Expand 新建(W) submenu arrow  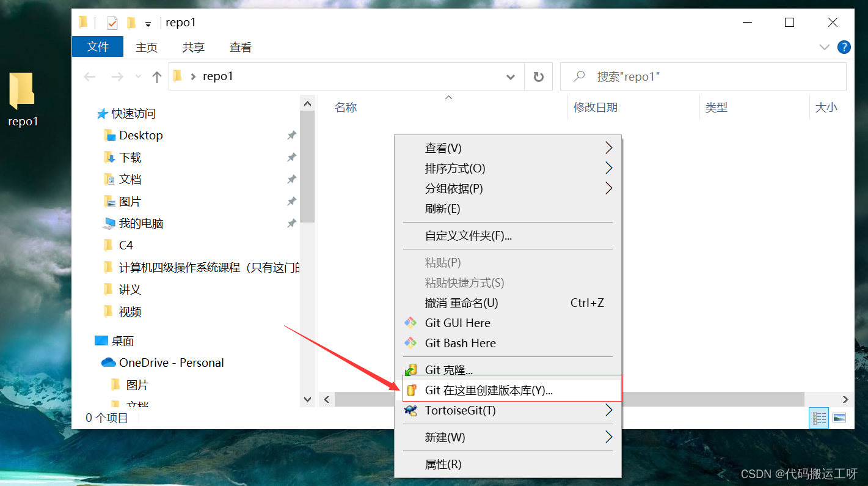(x=608, y=437)
